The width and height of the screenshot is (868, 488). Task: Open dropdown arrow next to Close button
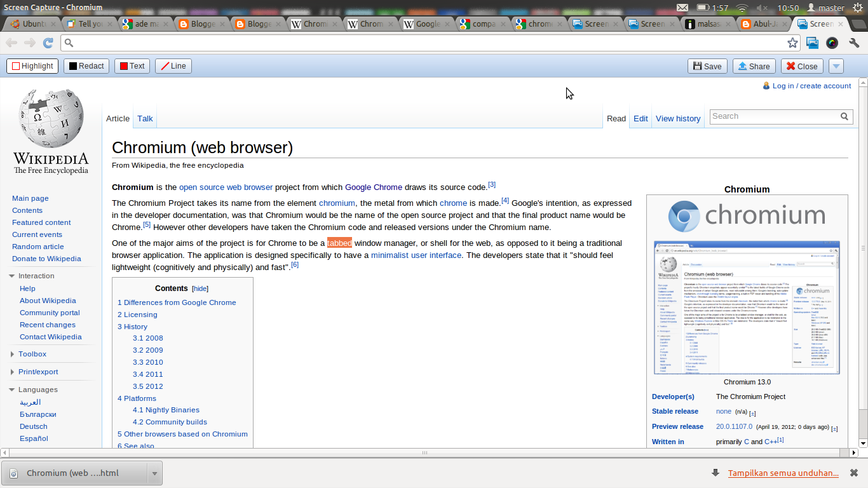tap(836, 66)
